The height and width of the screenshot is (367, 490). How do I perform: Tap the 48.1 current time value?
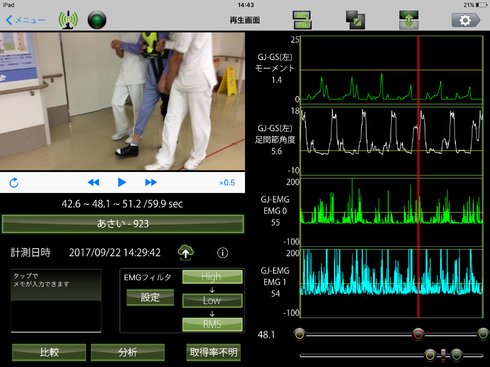pos(266,335)
